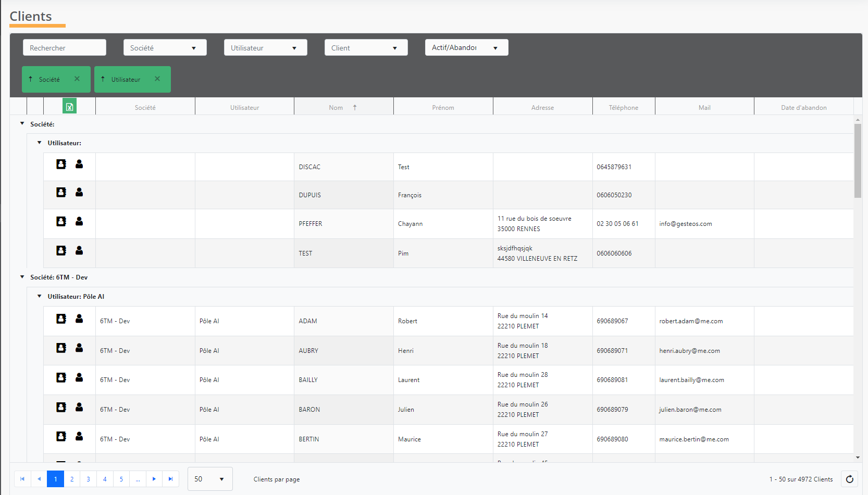Click the refresh icon in the pager
Screen dimensions: 868x495
tap(849, 479)
